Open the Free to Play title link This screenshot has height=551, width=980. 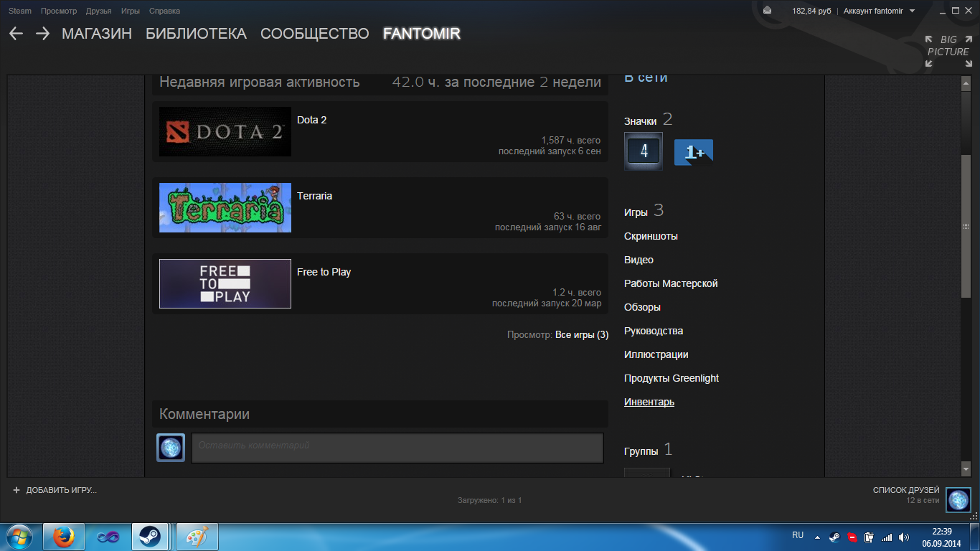coord(324,272)
